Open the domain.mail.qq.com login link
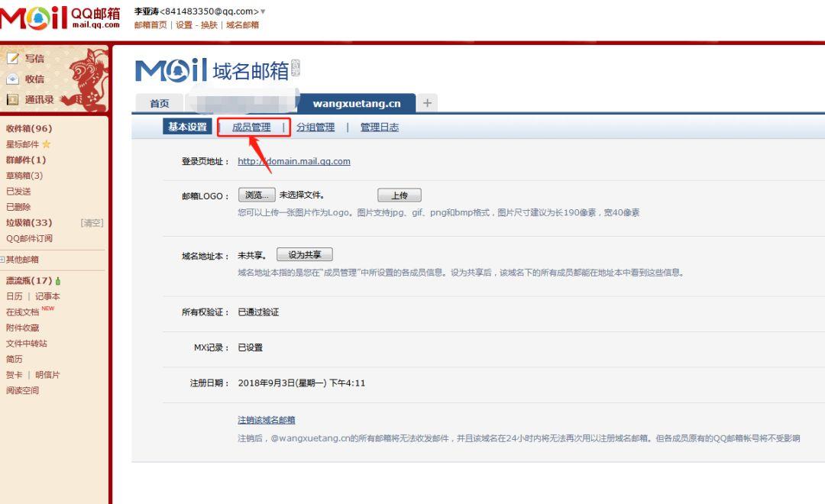 [293, 161]
